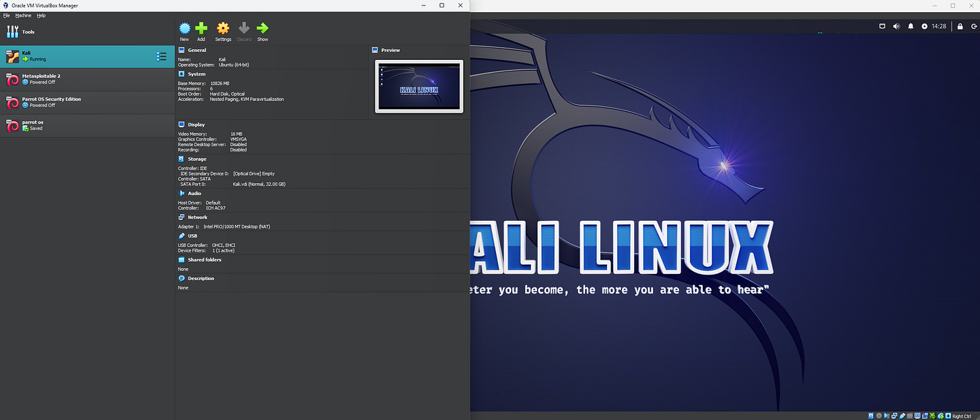Click the log out icon in Kali panel

click(973, 26)
